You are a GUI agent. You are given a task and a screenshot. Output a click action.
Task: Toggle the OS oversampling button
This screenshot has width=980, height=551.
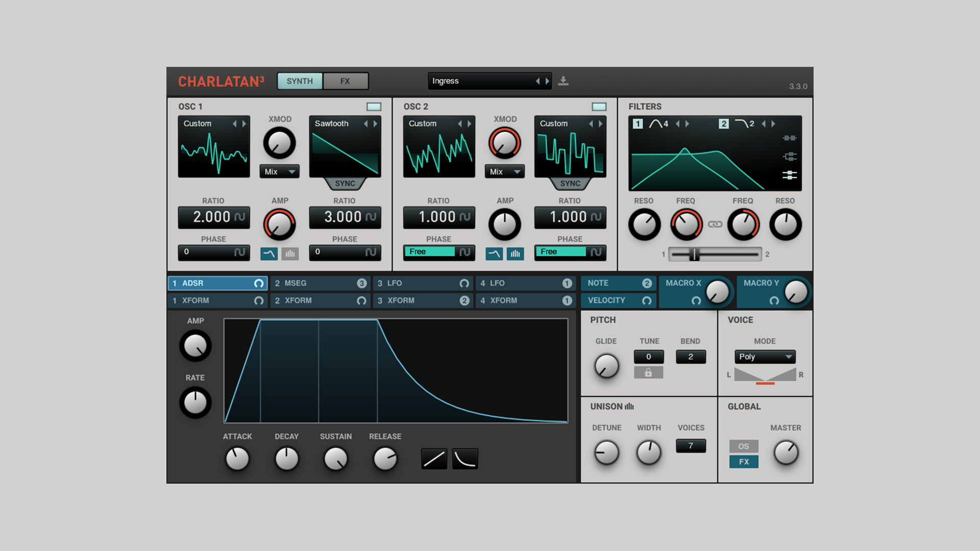[x=744, y=446]
